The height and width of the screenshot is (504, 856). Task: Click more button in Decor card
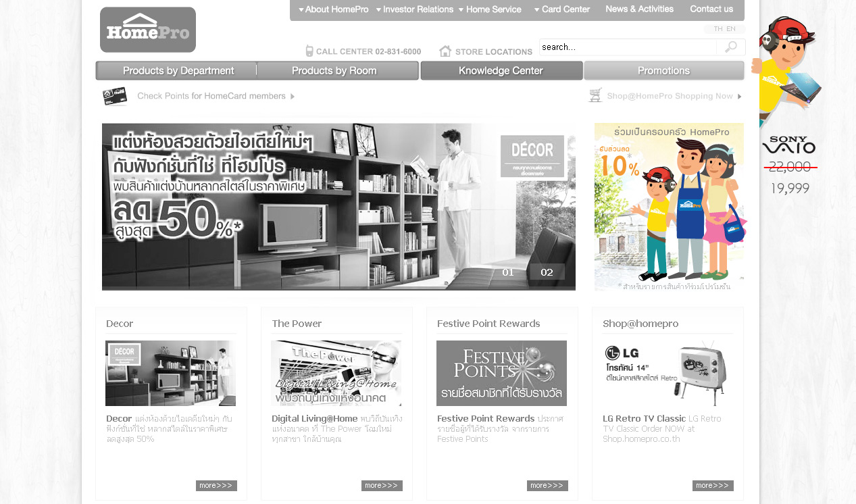(216, 486)
